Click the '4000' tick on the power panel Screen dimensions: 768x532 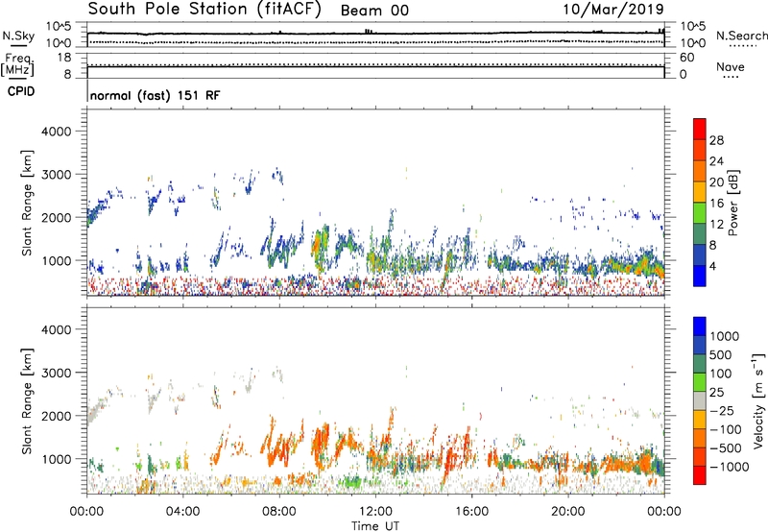click(x=57, y=132)
